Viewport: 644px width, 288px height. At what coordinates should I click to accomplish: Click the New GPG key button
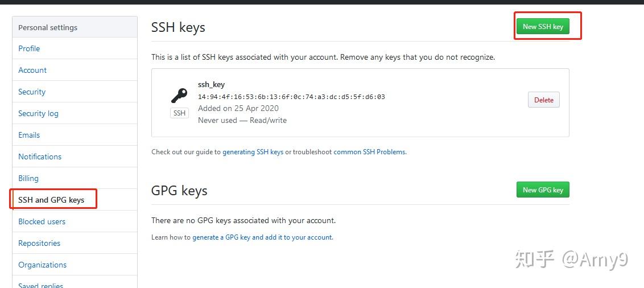tap(543, 190)
